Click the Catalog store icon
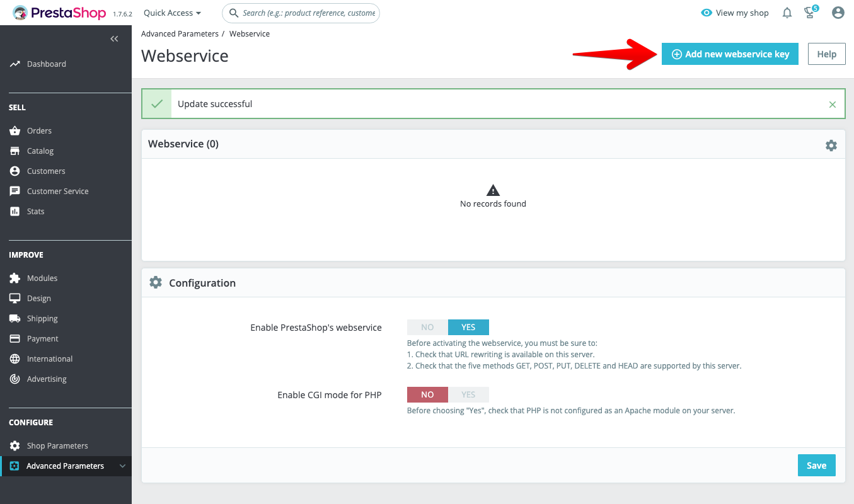The width and height of the screenshot is (854, 504). [14, 151]
